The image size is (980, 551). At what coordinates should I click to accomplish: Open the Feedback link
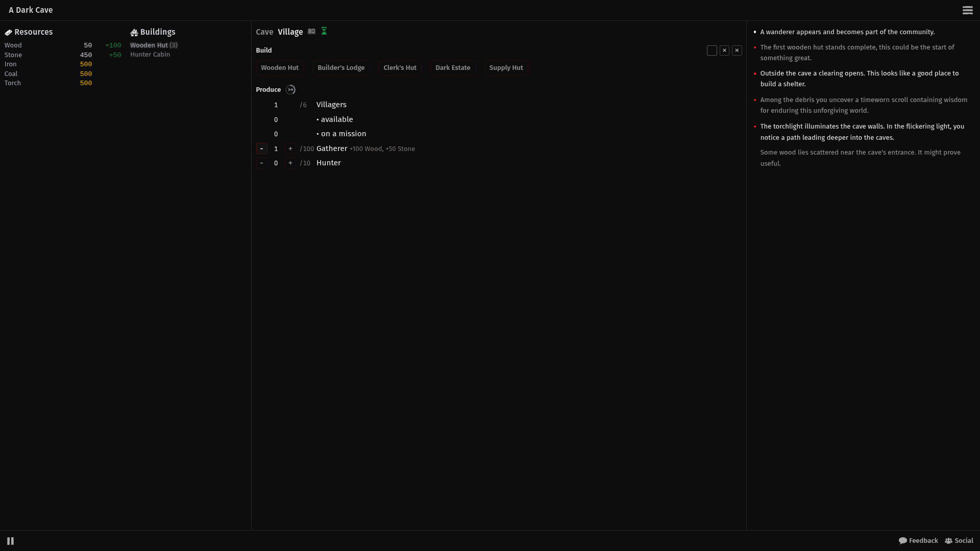click(x=918, y=541)
